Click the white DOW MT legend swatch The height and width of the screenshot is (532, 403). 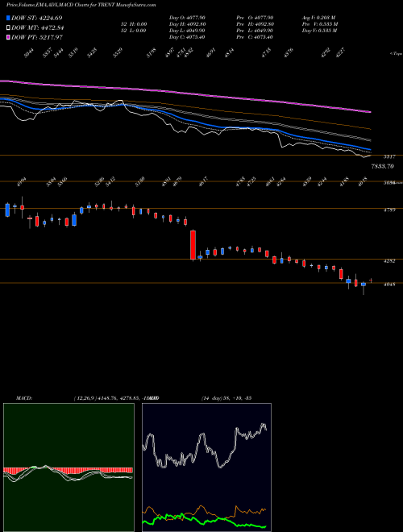click(x=8, y=28)
